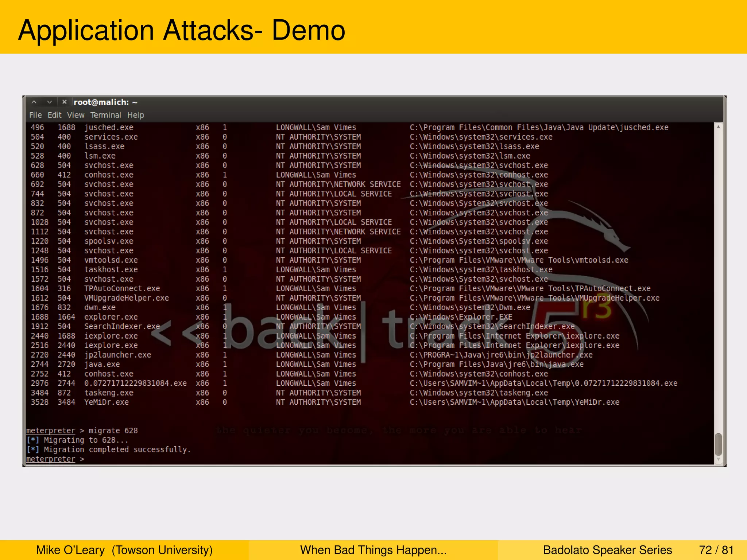
Task: Open the Edit menu
Action: click(54, 115)
